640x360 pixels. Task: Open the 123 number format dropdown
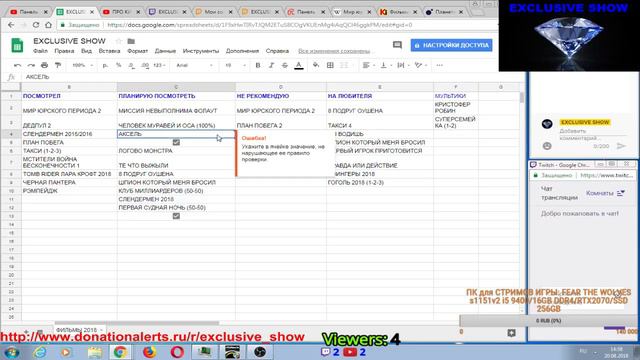click(159, 65)
